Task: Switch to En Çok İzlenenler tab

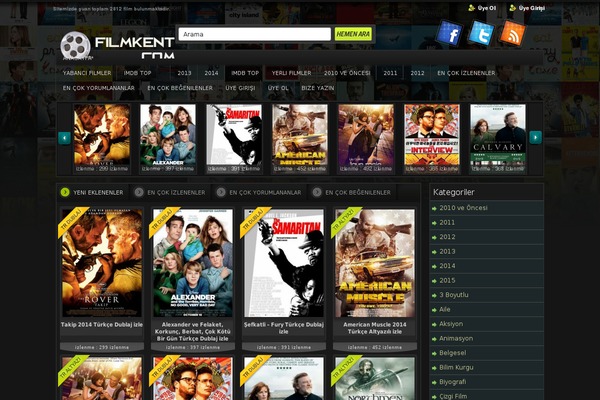Action: click(x=176, y=192)
